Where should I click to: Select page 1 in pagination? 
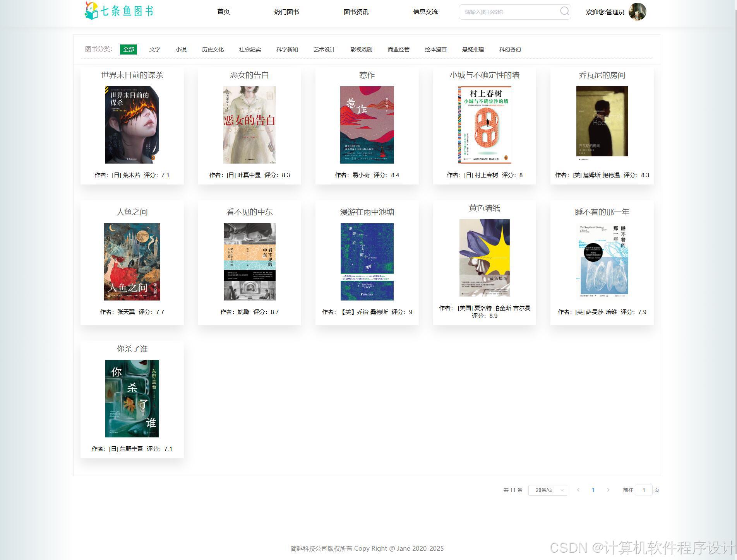(593, 490)
